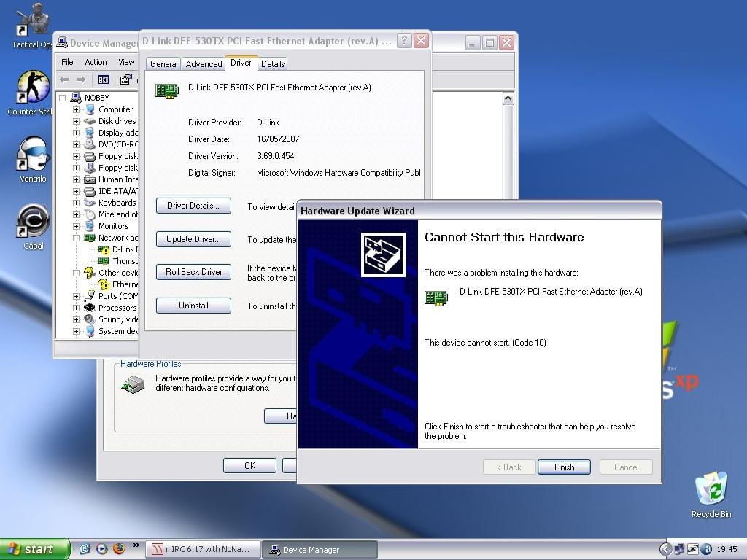Open the Action menu

coord(96,62)
